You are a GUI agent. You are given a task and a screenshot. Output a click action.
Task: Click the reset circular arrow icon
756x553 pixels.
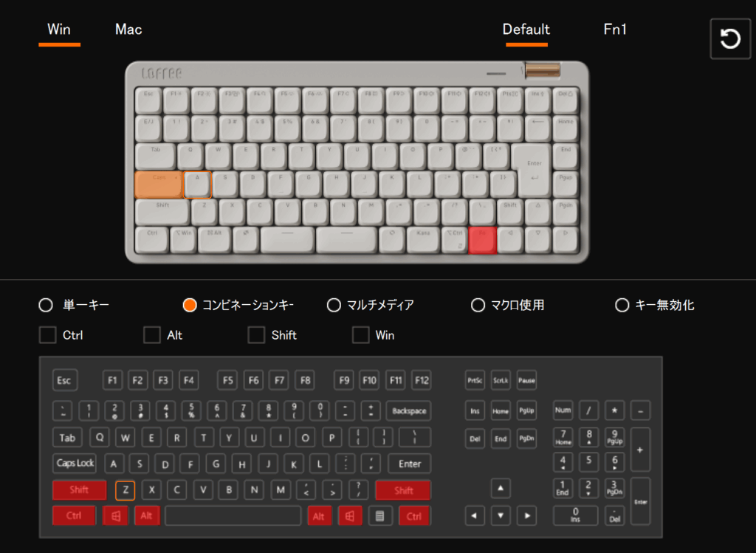(730, 38)
